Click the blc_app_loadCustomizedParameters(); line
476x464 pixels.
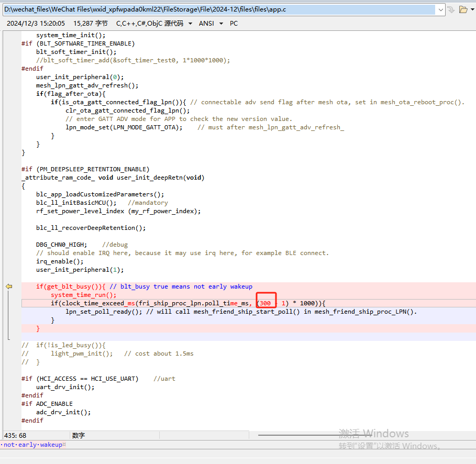coord(100,194)
